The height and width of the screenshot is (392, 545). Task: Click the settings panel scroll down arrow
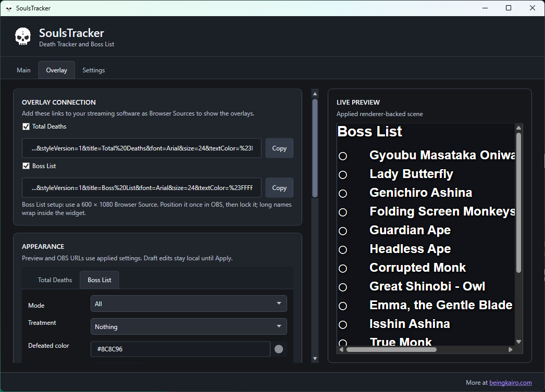[315, 359]
